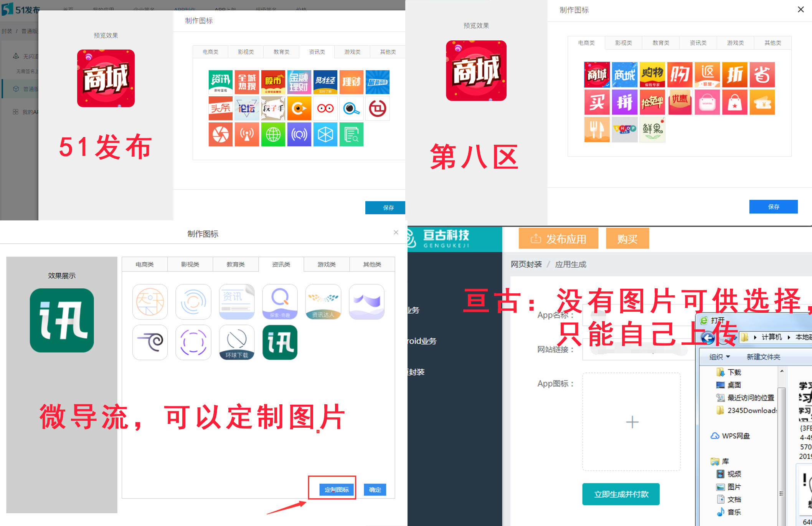The image size is (812, 526).
Task: Select the 环球下载 icon template
Action: coord(237,342)
